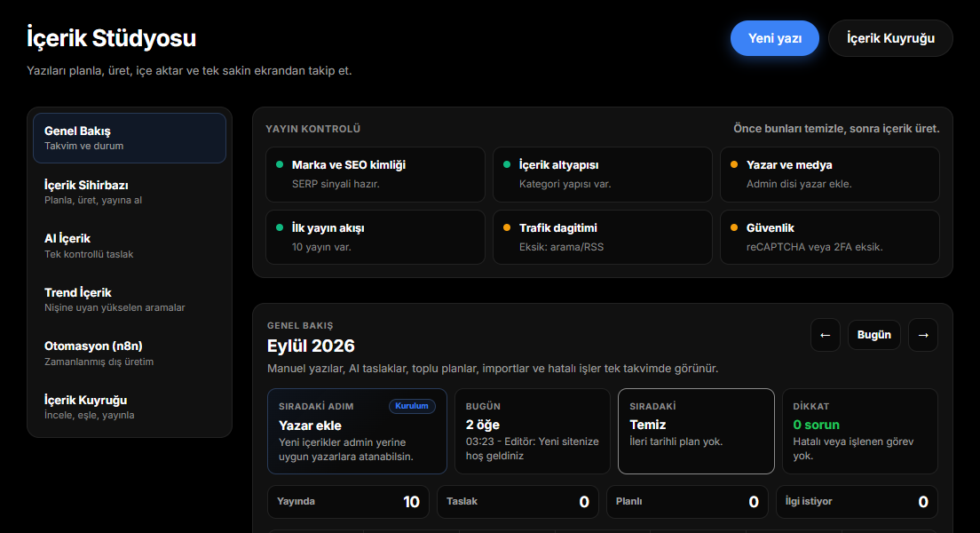
Task: Open the Bugün 2 öğe card
Action: (x=532, y=432)
